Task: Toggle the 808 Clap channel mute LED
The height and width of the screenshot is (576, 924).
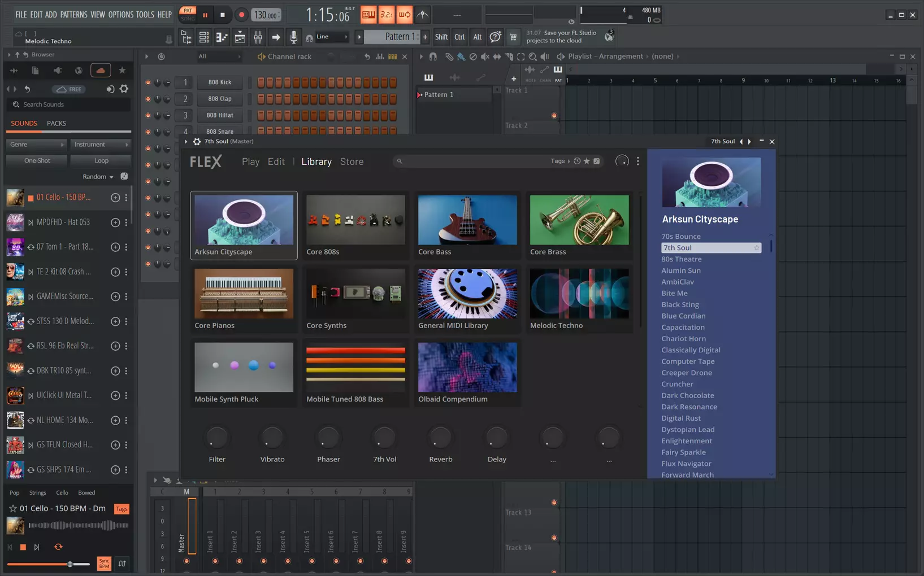Action: (148, 99)
